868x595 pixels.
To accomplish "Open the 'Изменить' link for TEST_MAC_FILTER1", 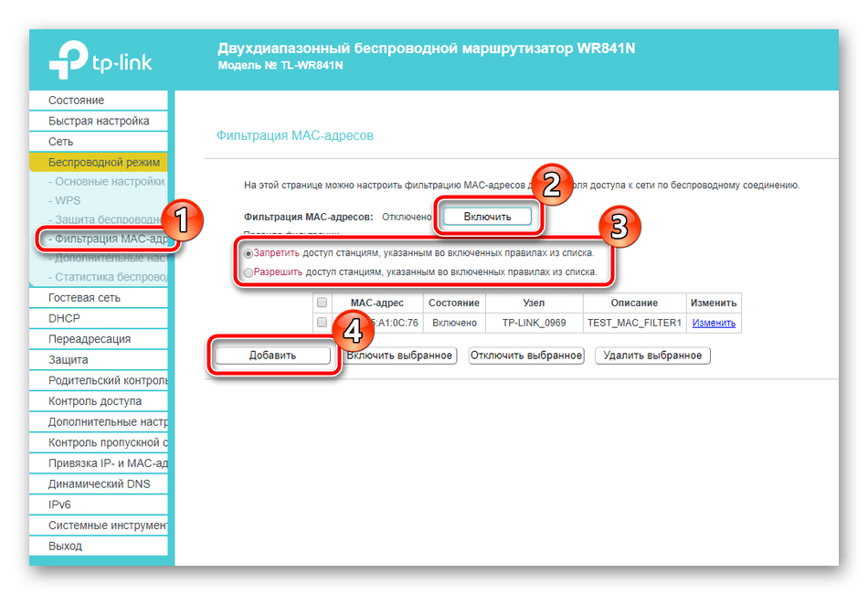I will (x=713, y=323).
